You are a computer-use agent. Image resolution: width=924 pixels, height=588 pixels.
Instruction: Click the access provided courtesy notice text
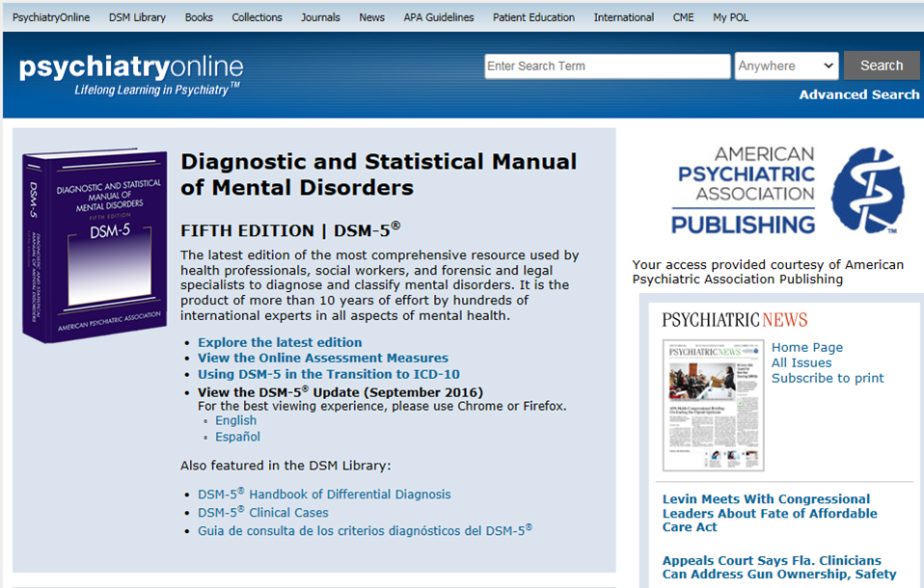pyautogui.click(x=768, y=272)
